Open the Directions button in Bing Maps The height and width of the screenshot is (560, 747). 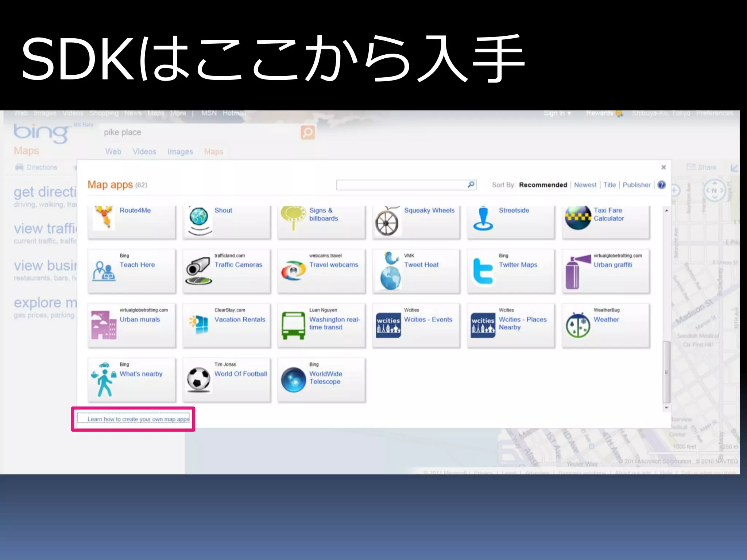[x=36, y=167]
